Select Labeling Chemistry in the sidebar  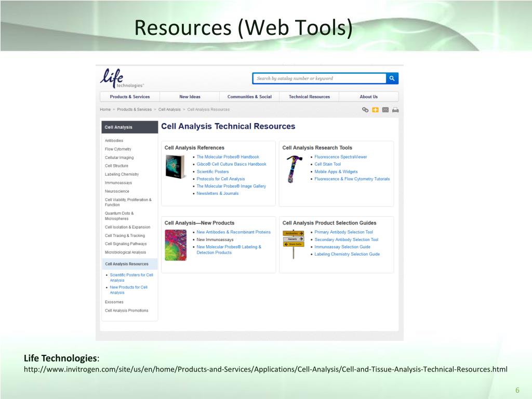pos(122,174)
